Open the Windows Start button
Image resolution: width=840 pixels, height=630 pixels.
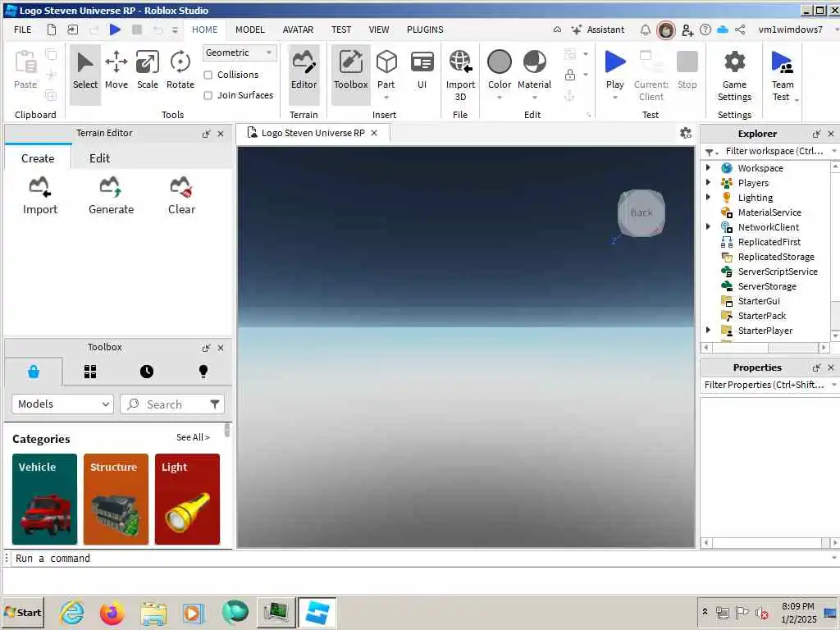(22, 612)
